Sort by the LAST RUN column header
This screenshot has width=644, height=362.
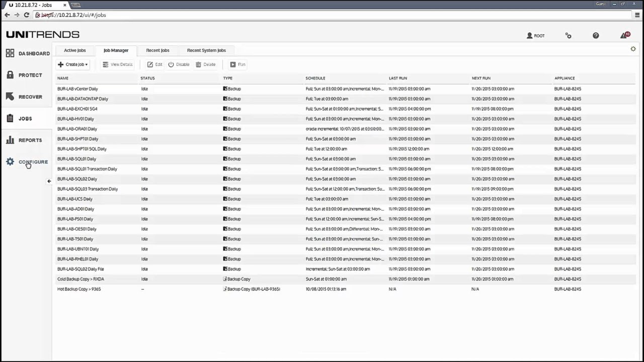pyautogui.click(x=397, y=78)
